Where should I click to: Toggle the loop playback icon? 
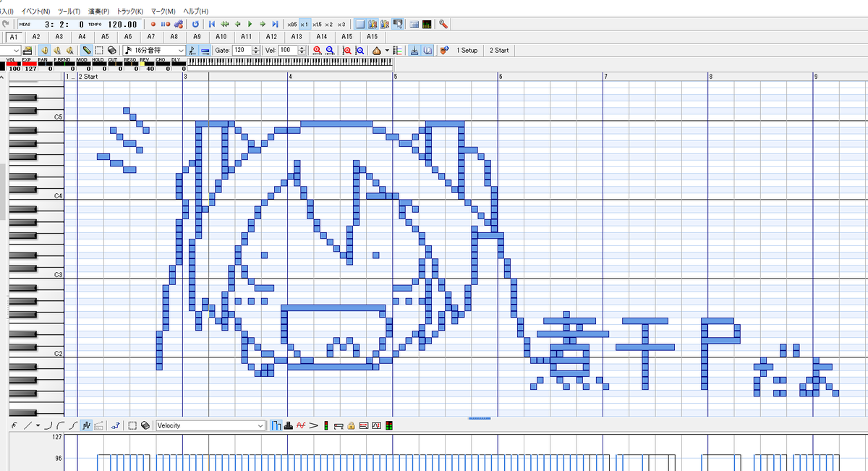(x=195, y=24)
